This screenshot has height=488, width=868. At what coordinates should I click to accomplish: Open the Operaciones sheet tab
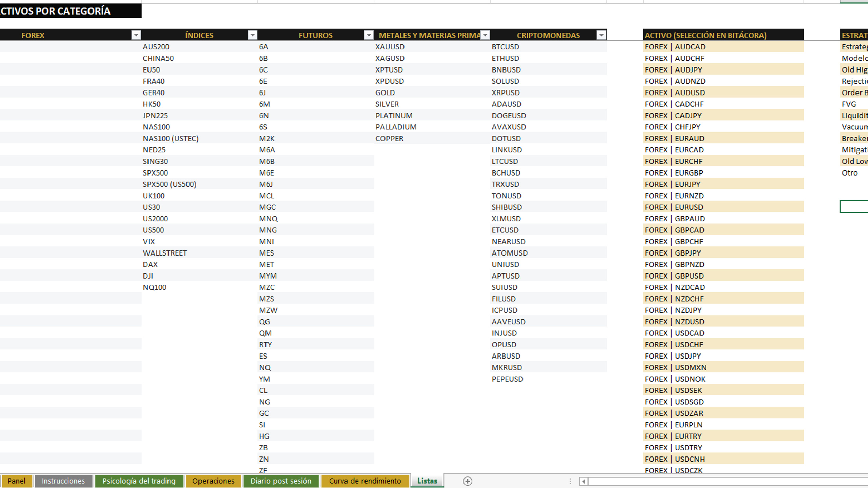[x=213, y=481]
